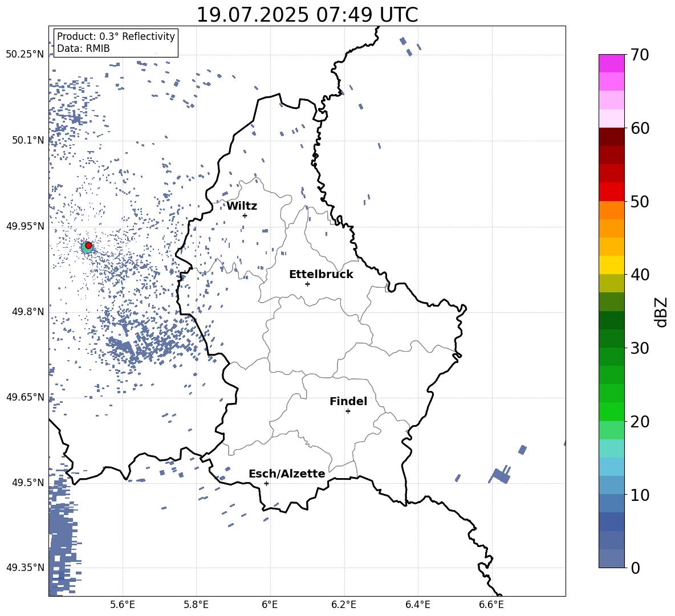Viewport: 675px width, 616px height.
Task: Click the Ettelbruck city label
Action: [x=321, y=275]
